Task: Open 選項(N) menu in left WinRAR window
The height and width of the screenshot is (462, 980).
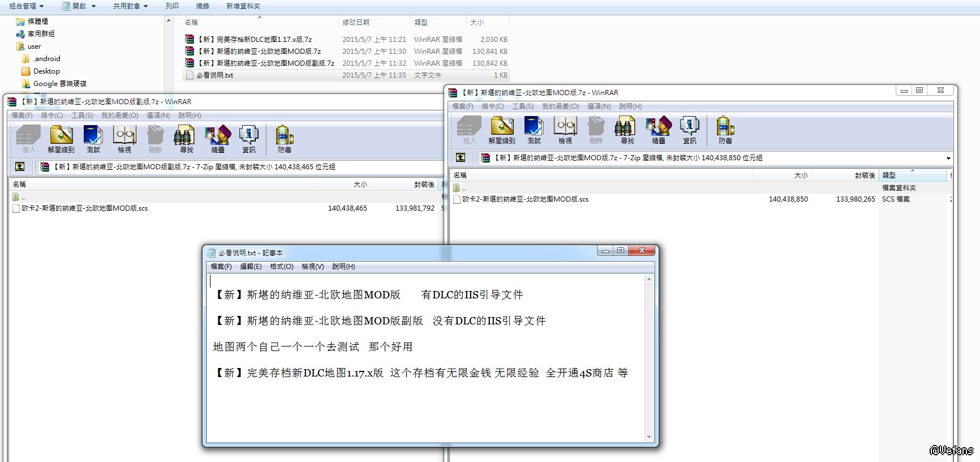Action: tap(158, 115)
